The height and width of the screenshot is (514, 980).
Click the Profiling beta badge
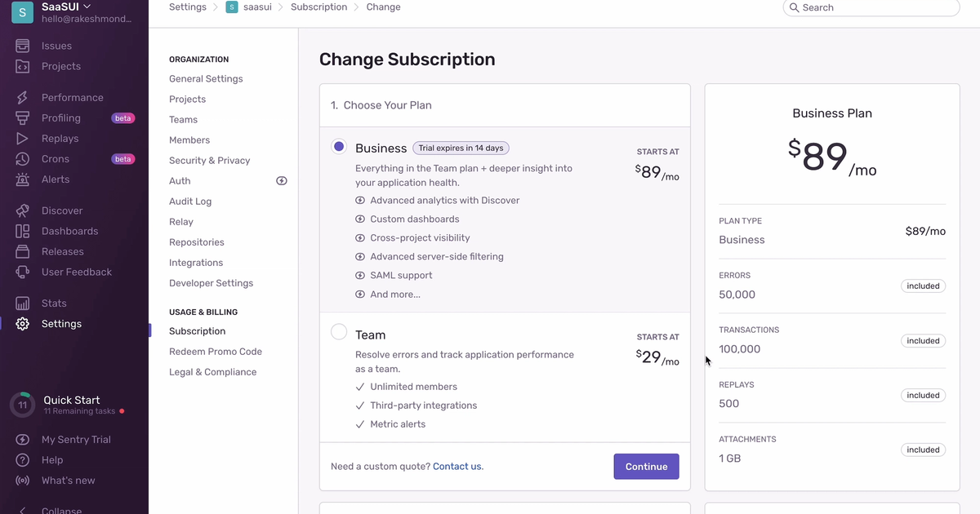coord(122,118)
